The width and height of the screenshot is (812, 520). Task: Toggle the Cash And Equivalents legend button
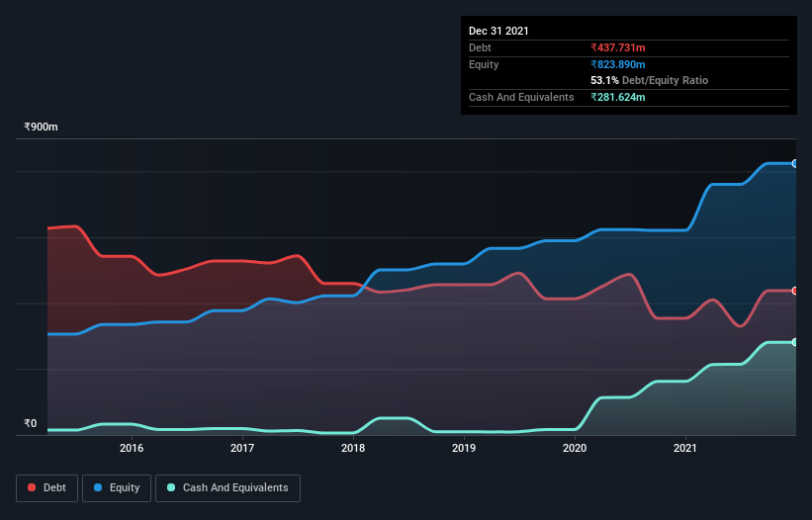click(x=227, y=488)
